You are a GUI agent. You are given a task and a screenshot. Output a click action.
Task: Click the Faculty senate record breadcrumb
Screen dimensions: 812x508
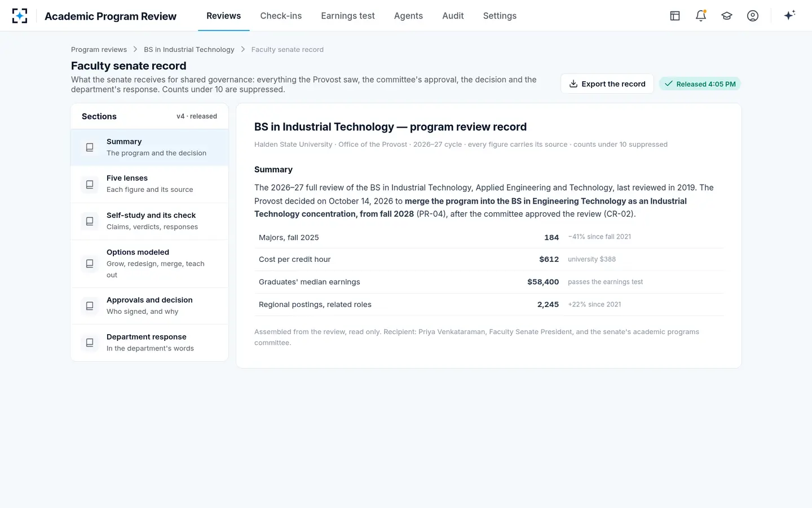(288, 50)
